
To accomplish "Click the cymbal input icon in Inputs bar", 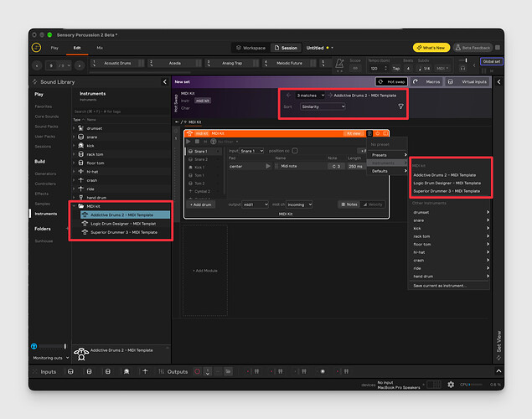I will coord(145,371).
